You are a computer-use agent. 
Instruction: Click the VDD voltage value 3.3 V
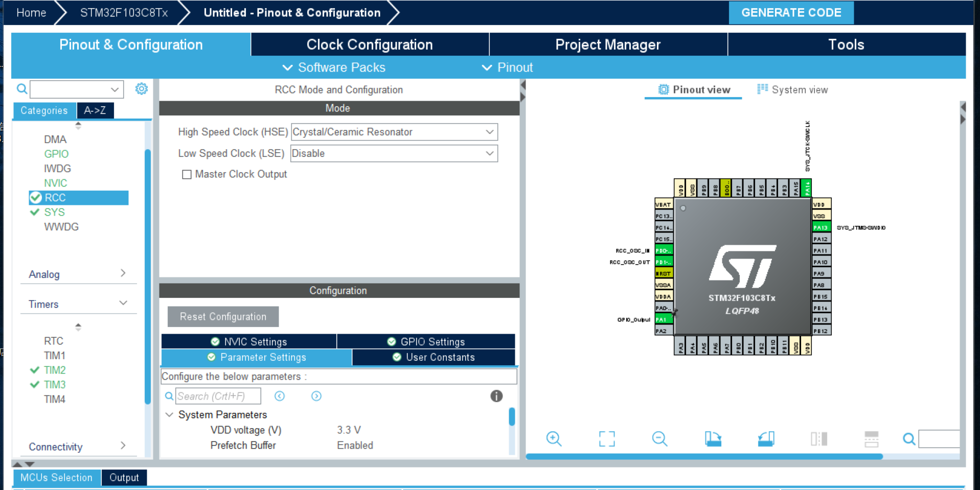(x=349, y=430)
